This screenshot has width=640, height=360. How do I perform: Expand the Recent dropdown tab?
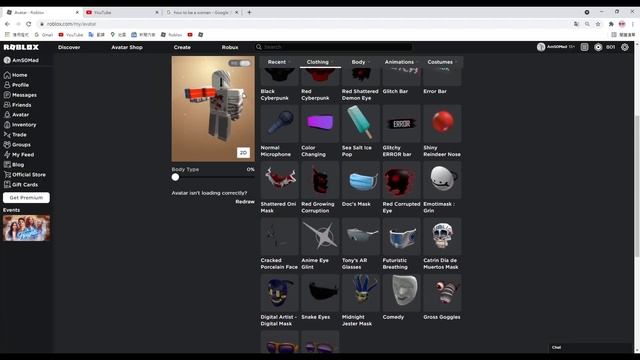point(279,62)
